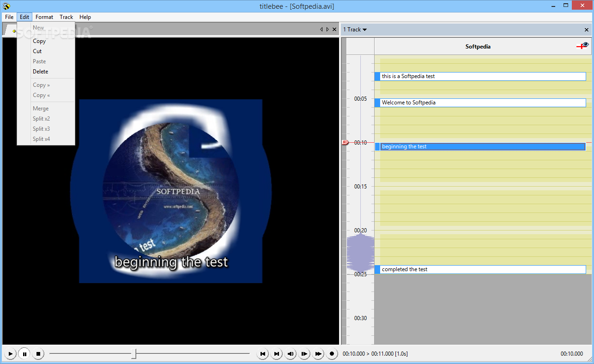Screen dimensions: 594x364
Task: Click the titlebee bee icon in the title bar
Action: (x=6, y=6)
